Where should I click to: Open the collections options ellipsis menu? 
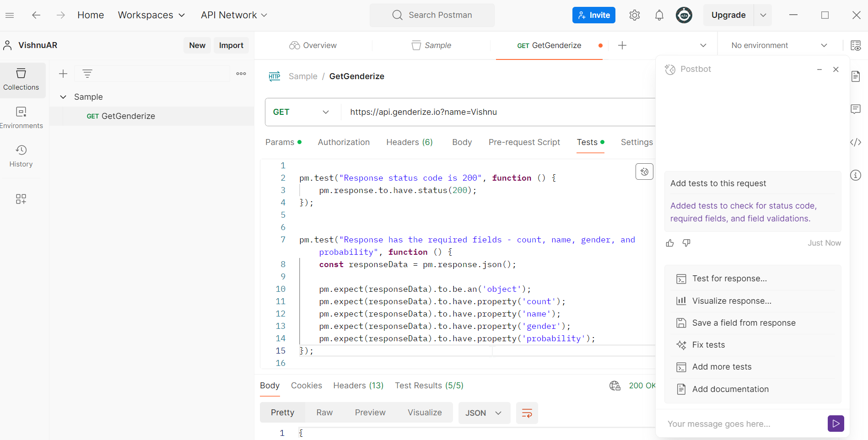tap(241, 74)
